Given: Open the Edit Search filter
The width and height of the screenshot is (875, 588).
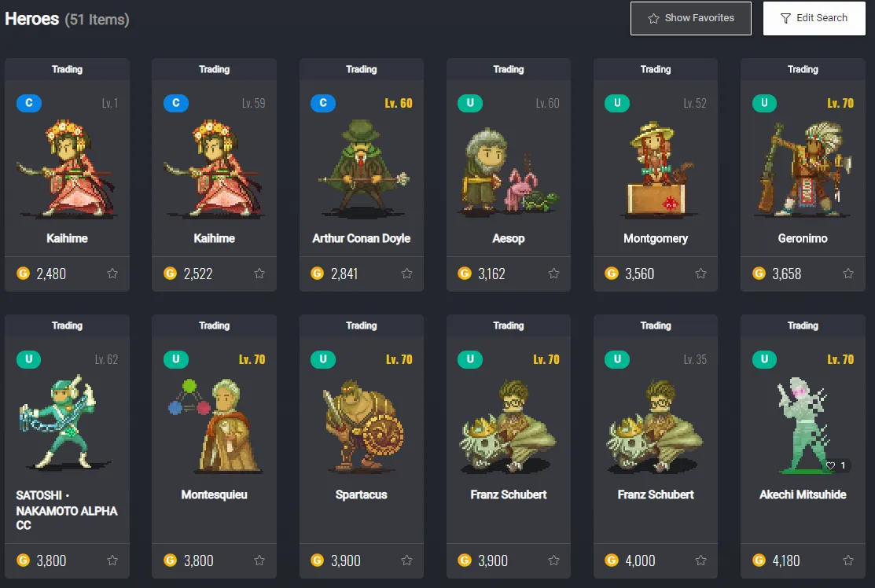Looking at the screenshot, I should 814,18.
